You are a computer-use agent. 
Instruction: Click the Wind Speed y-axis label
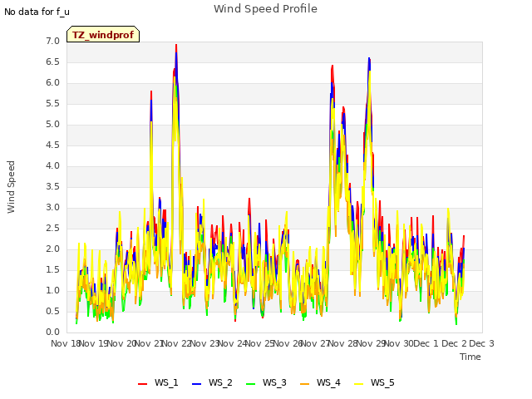[x=11, y=187]
